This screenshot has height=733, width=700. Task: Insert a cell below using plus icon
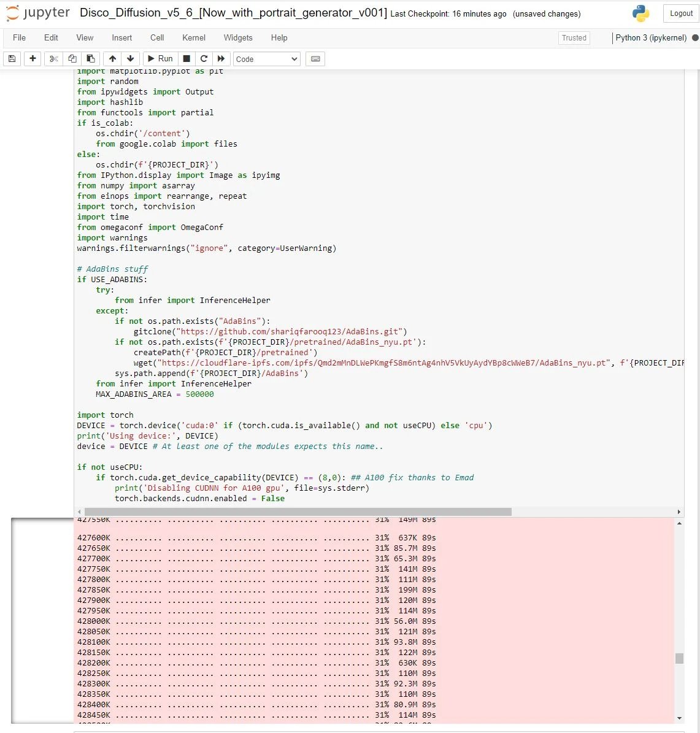click(33, 58)
